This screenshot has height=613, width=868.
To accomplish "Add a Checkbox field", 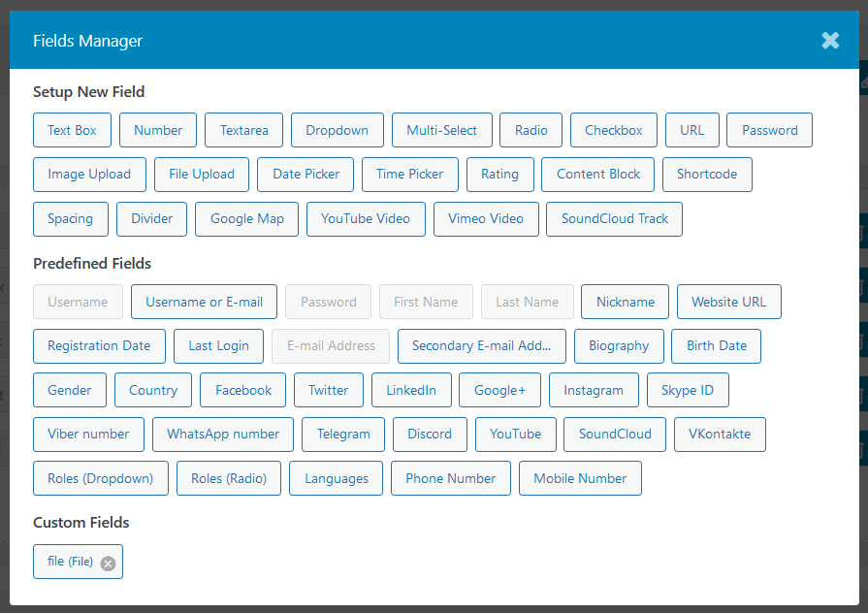I will click(x=613, y=130).
